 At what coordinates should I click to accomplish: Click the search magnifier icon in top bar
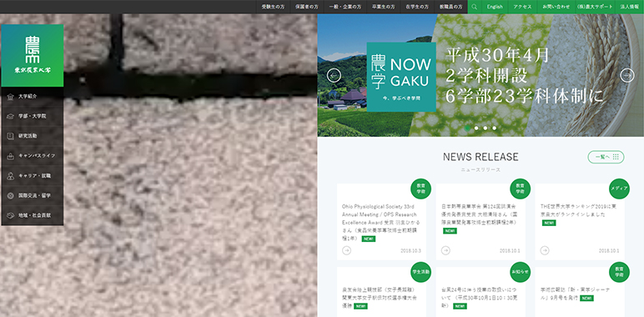tap(475, 7)
